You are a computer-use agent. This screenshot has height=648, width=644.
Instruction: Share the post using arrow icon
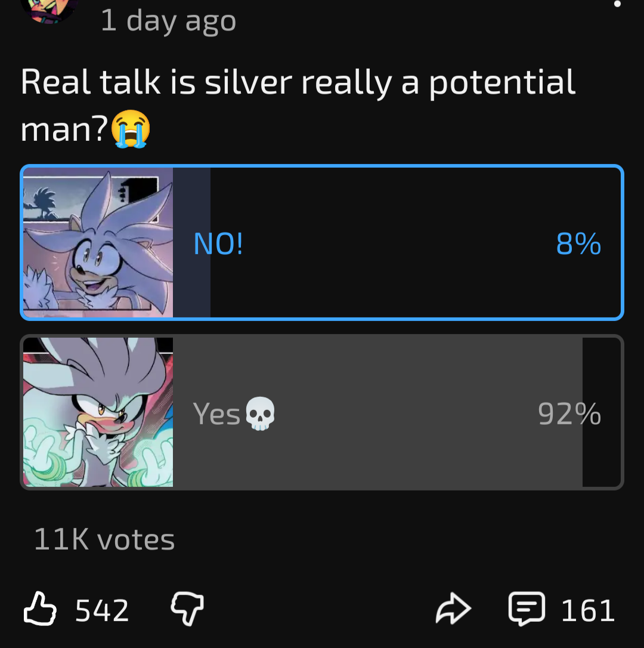point(453,609)
